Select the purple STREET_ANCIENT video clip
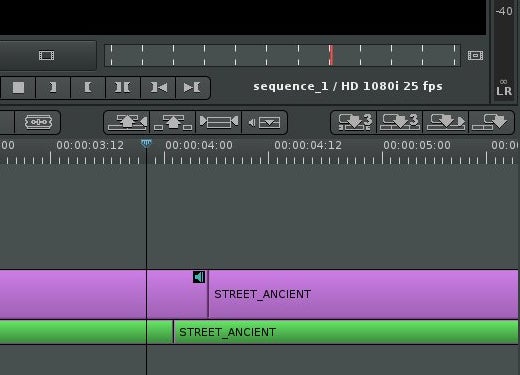 [x=363, y=294]
